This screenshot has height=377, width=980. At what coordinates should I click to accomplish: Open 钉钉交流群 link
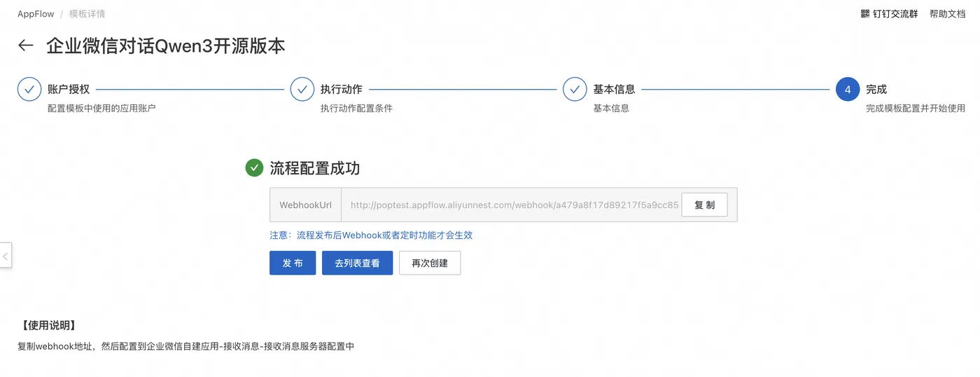click(x=895, y=14)
